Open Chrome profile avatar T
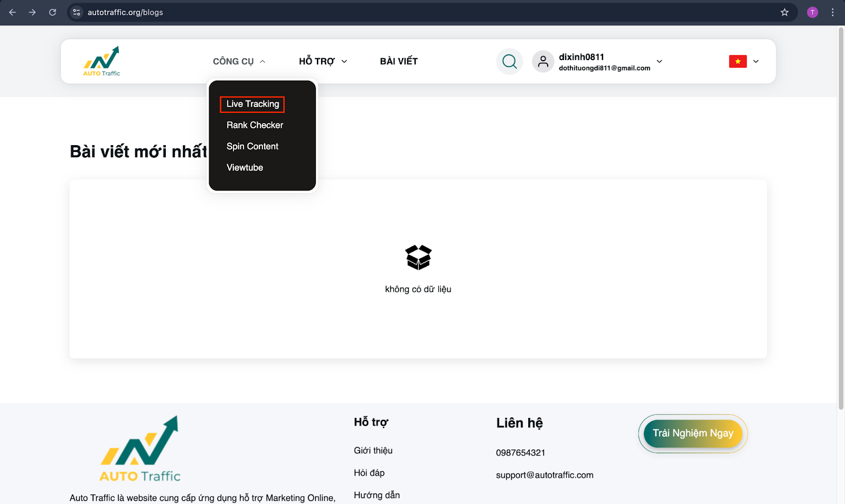Screen dimensions: 845x504 point(812,12)
